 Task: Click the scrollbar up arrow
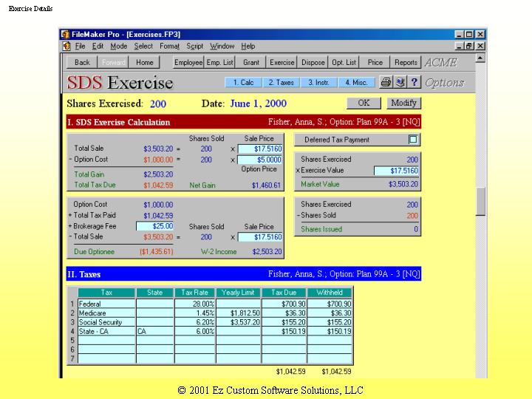tap(480, 58)
